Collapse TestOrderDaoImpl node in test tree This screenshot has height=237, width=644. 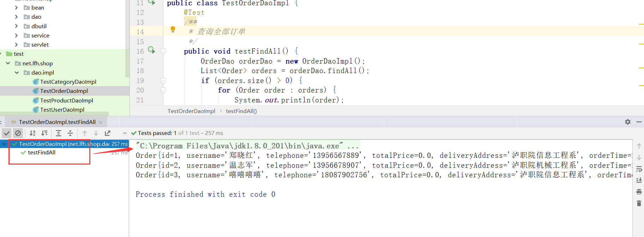click(4, 144)
